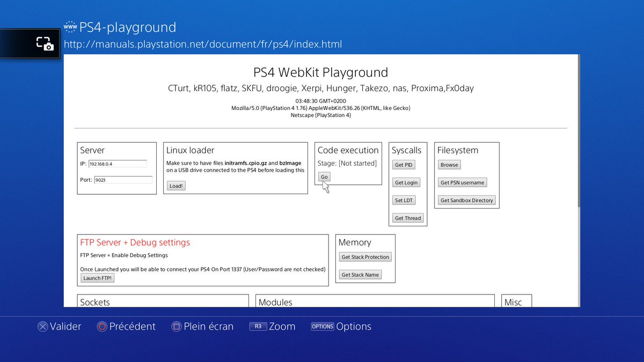Click the initramfs.cpio.gz instruction text
The width and height of the screenshot is (644, 362).
(235, 166)
